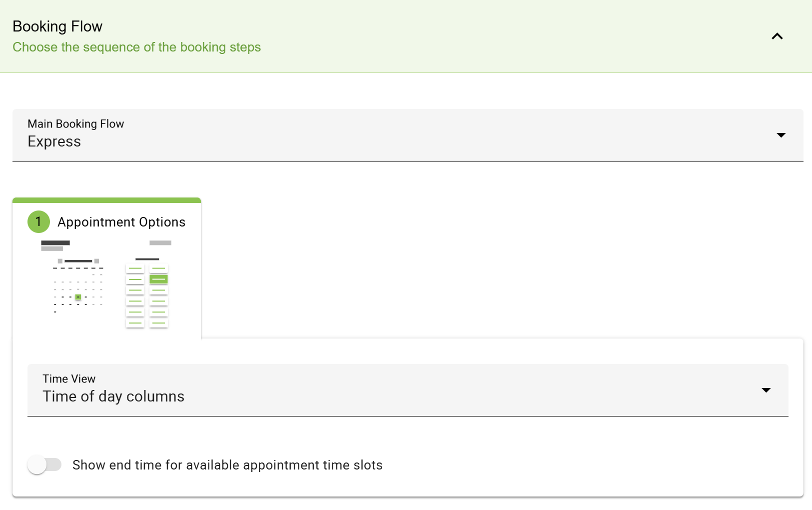This screenshot has width=812, height=510.
Task: Select the highlighted date in the calendar graphic
Action: 78,297
